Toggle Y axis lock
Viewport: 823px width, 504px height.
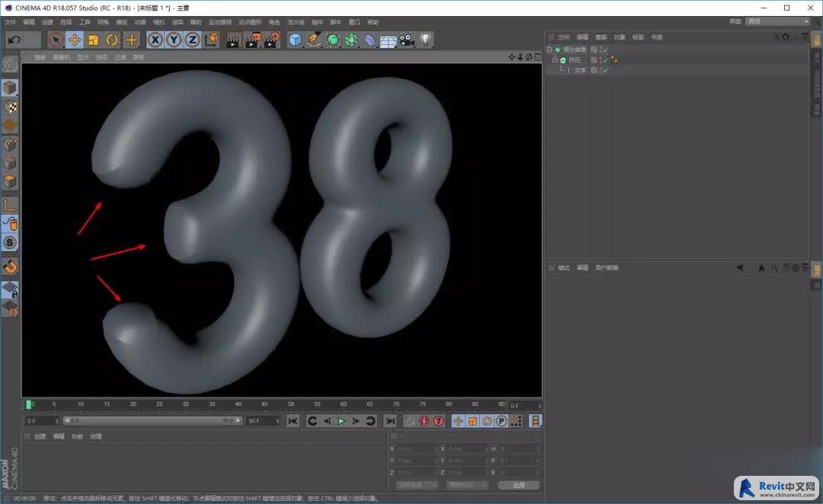174,40
